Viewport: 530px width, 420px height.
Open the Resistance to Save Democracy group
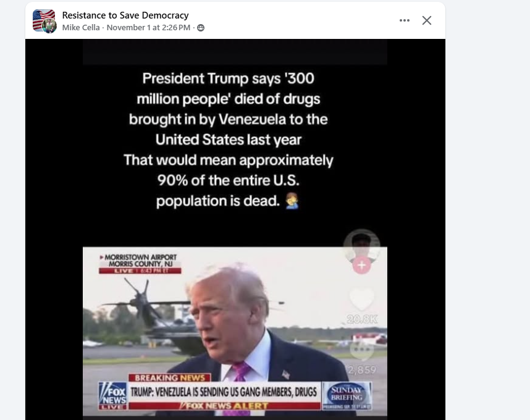[x=125, y=15]
